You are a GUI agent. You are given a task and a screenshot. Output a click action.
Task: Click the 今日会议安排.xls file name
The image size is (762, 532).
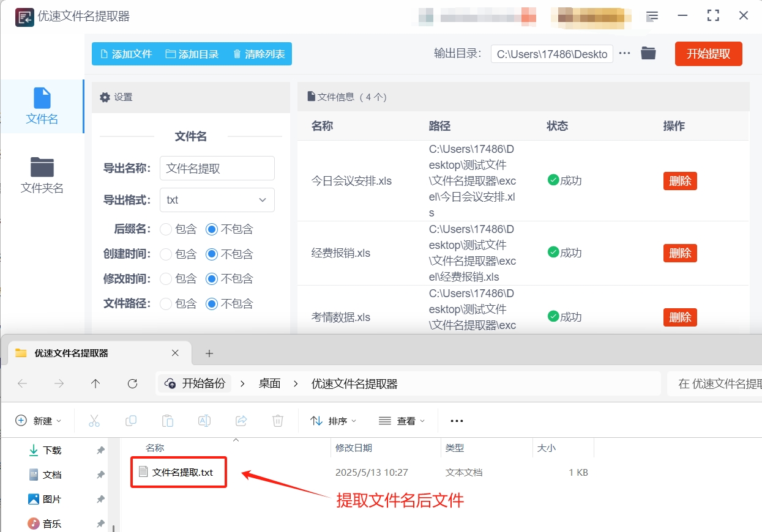[x=351, y=181]
